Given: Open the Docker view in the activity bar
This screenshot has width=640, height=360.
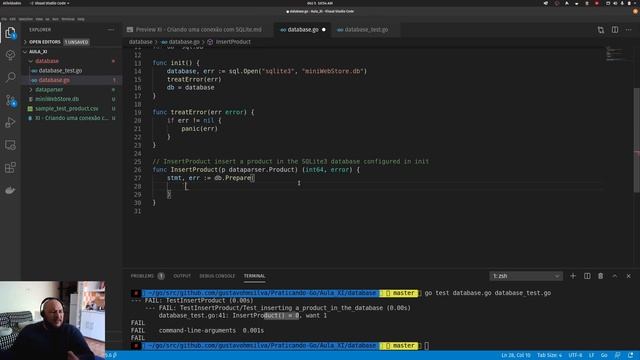Looking at the screenshot, I should pos(10,190).
